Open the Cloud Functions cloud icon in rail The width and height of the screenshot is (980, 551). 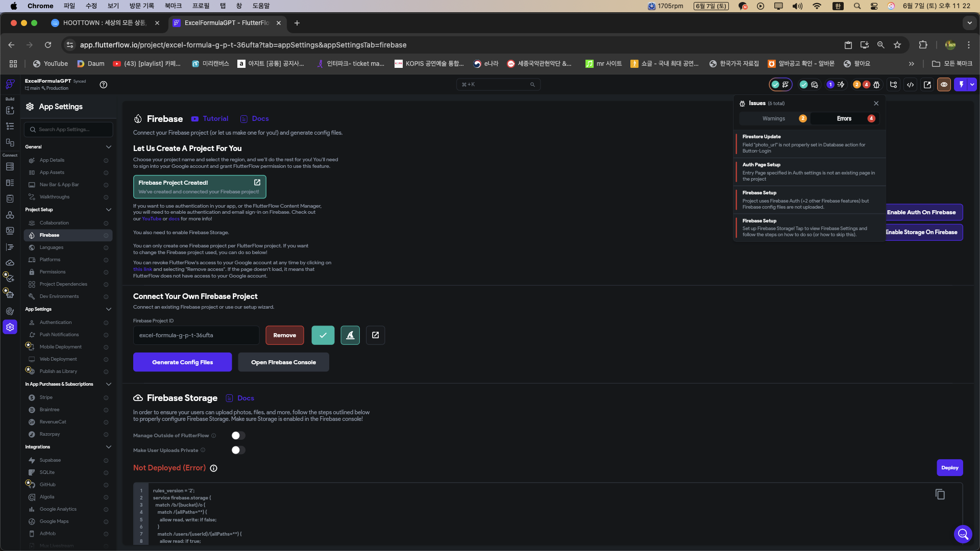10,263
